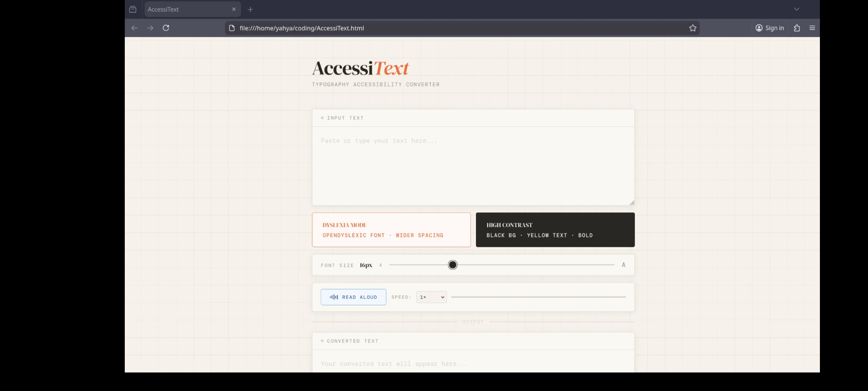Click the recent tabs icon at top left
The image size is (868, 391).
coord(133,9)
